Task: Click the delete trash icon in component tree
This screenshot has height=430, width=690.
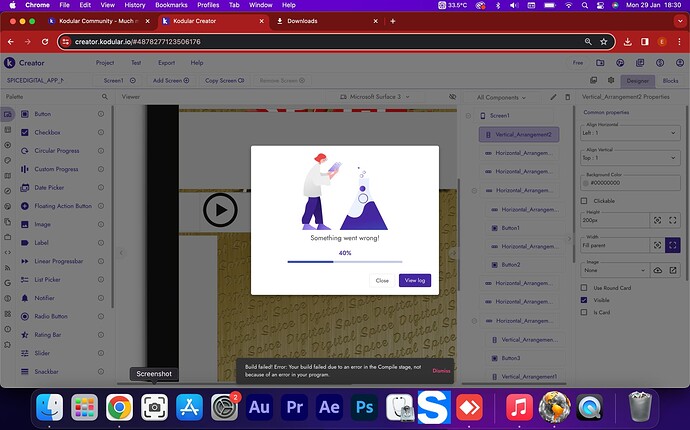Action: (565, 97)
